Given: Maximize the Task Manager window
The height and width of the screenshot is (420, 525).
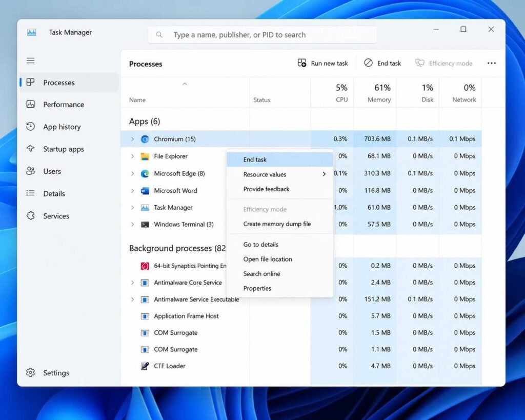Looking at the screenshot, I should pyautogui.click(x=463, y=29).
